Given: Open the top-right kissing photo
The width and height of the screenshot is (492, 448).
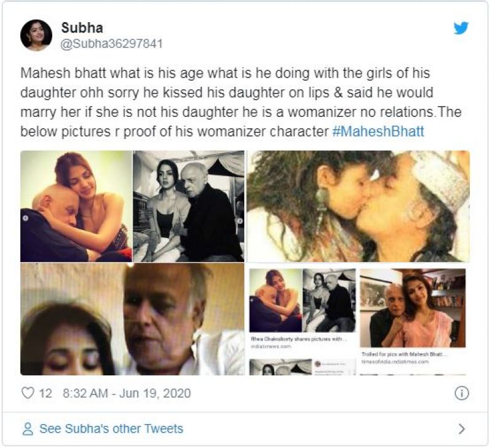Looking at the screenshot, I should coord(358,206).
